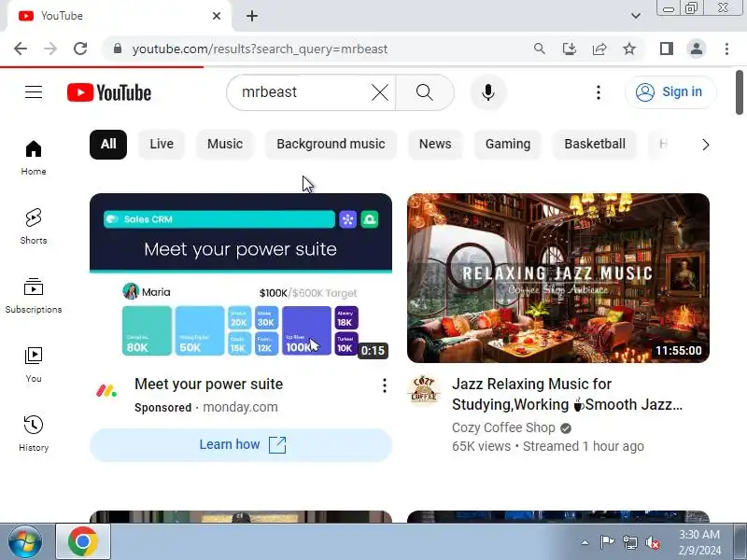Open Windows Start menu

click(25, 542)
